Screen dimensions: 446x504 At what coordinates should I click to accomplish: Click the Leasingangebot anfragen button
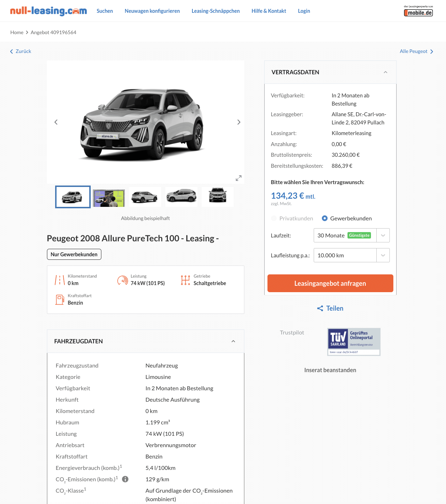point(330,283)
